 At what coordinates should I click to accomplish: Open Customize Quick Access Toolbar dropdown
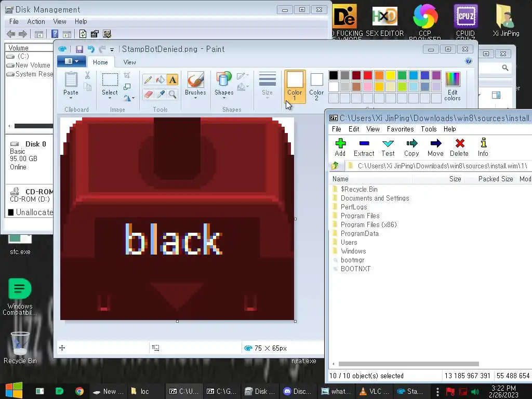112,49
